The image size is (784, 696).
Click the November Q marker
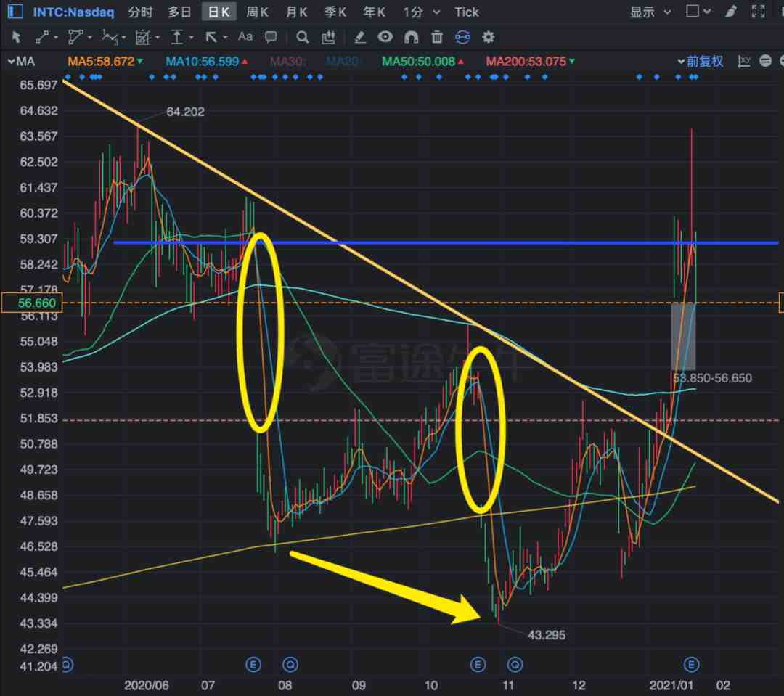click(515, 665)
